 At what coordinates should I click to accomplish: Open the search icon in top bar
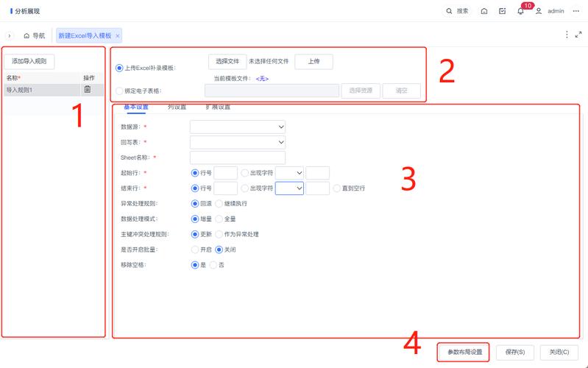449,11
